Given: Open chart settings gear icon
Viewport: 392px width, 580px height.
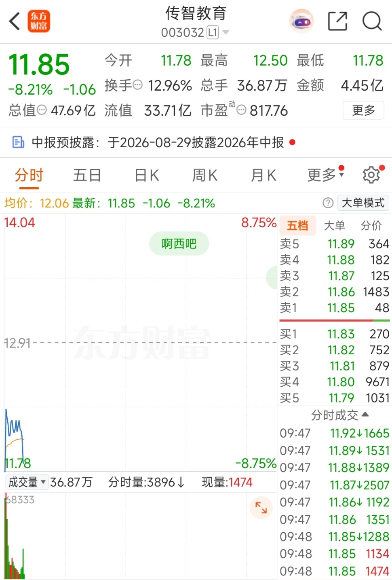Looking at the screenshot, I should point(371,175).
